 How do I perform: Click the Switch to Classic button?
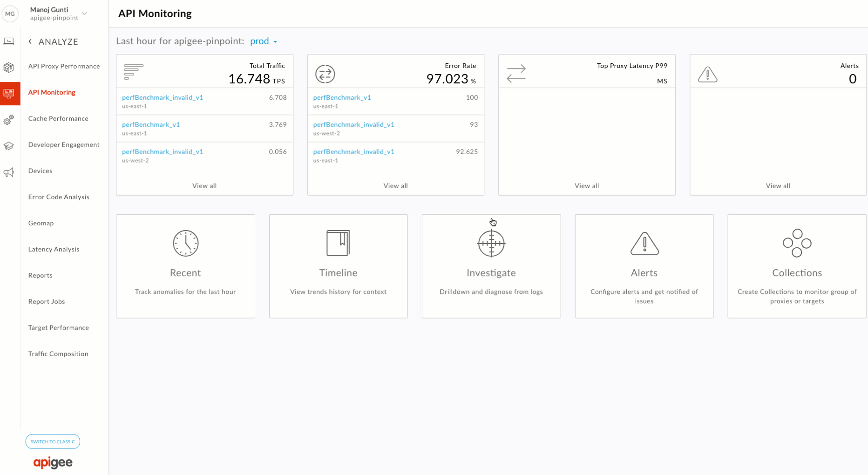tap(53, 441)
